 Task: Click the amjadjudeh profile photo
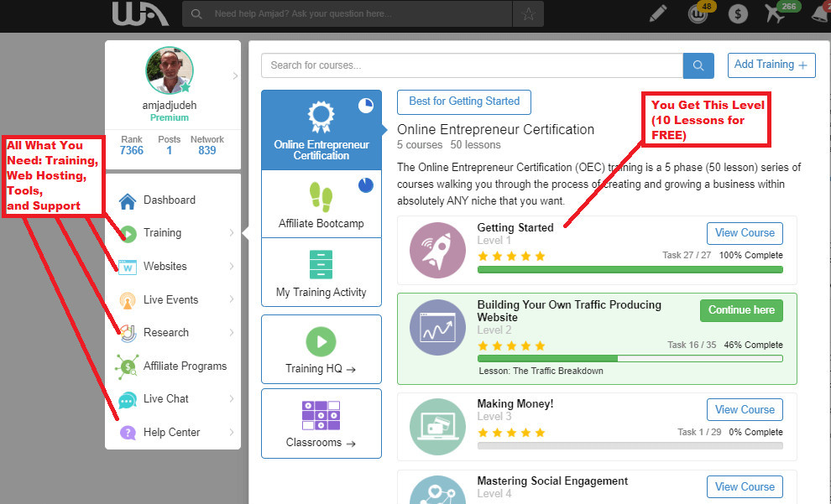(170, 70)
